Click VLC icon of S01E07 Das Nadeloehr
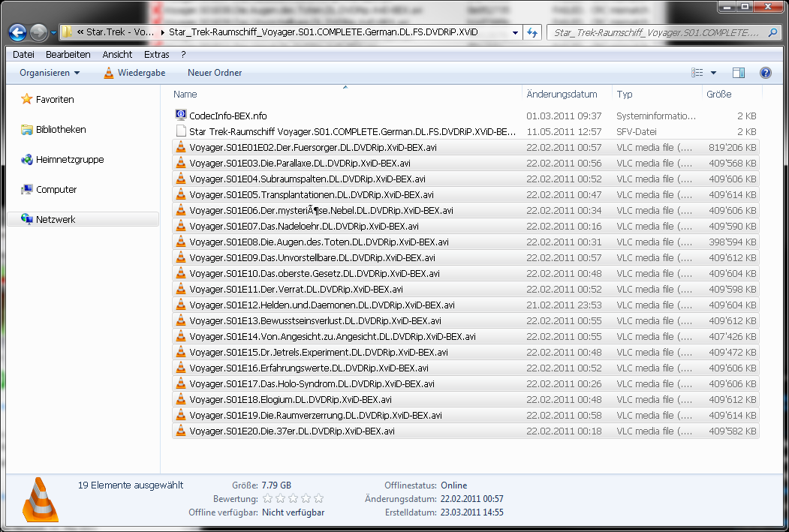789x532 pixels. click(x=181, y=226)
